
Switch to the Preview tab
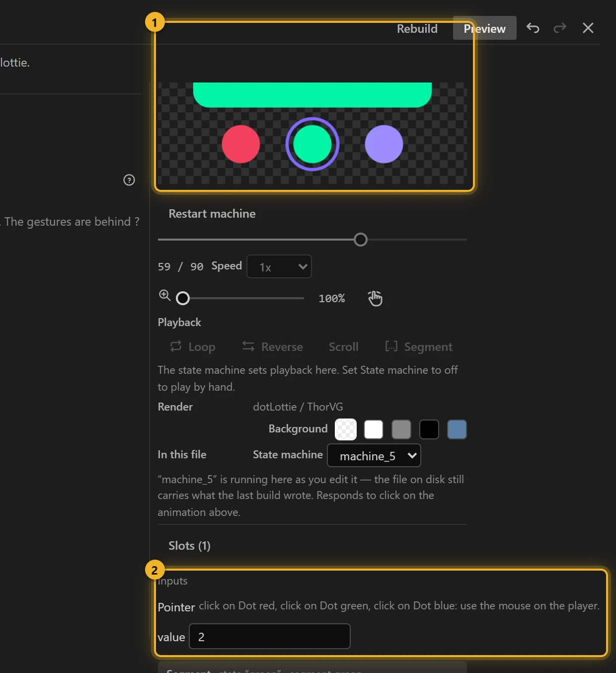485,29
